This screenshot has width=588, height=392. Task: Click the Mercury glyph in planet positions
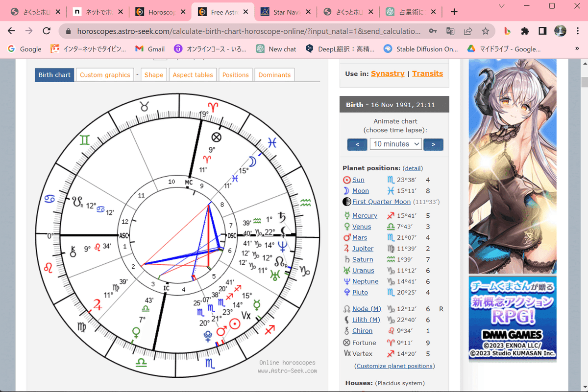point(347,215)
